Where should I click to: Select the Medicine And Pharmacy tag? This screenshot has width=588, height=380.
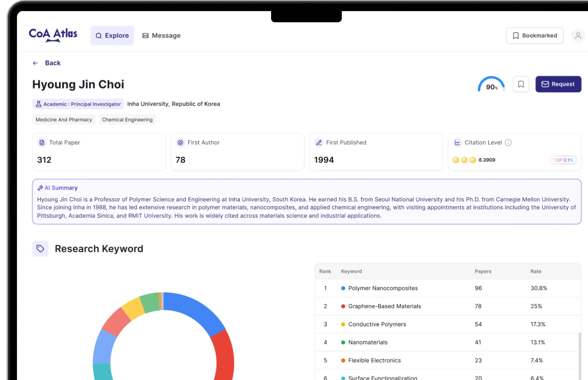tap(64, 119)
